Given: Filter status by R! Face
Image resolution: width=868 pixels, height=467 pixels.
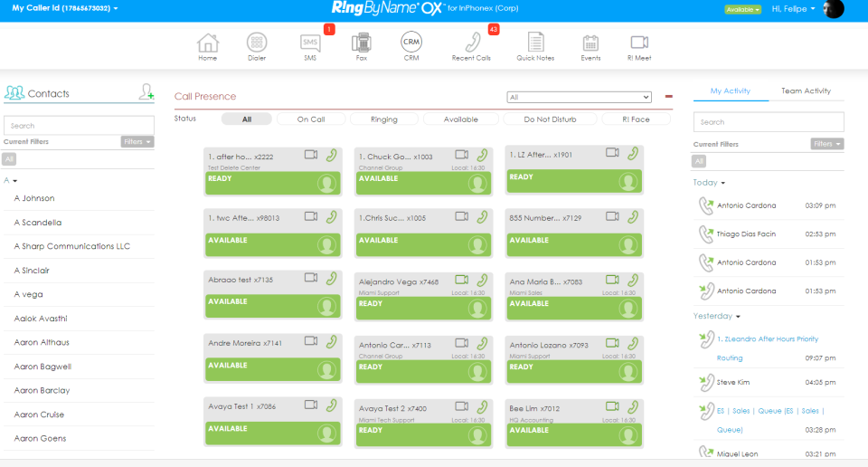Looking at the screenshot, I should (636, 119).
